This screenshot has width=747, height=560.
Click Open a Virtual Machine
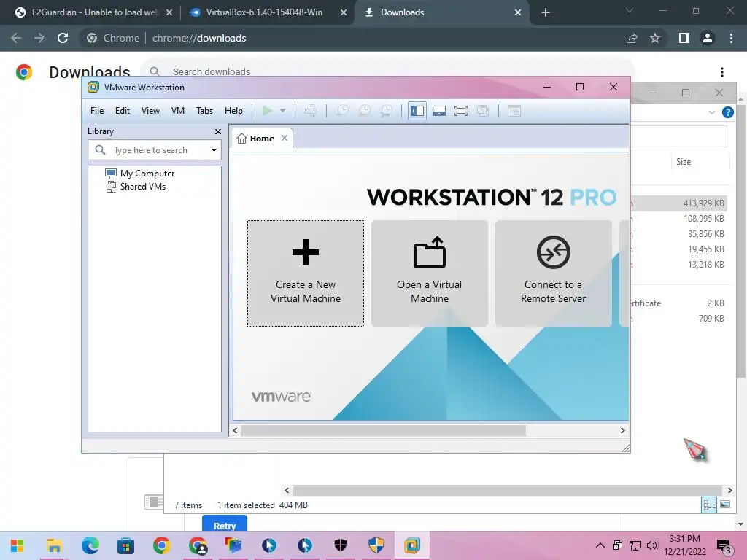click(429, 273)
